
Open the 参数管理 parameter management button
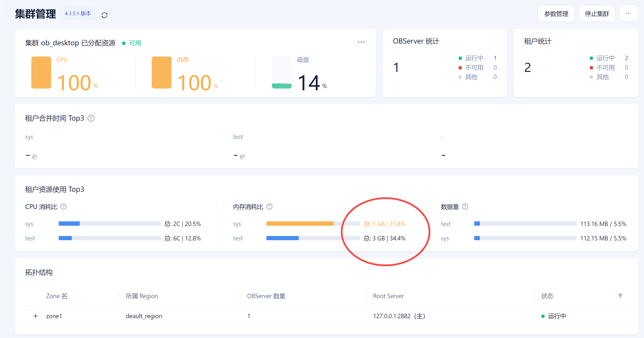pyautogui.click(x=556, y=14)
